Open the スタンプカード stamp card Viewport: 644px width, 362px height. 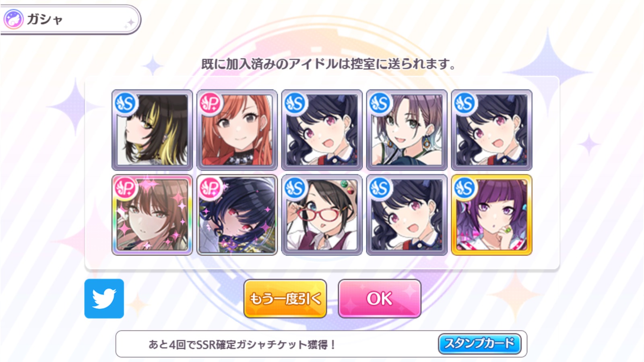coord(479,343)
